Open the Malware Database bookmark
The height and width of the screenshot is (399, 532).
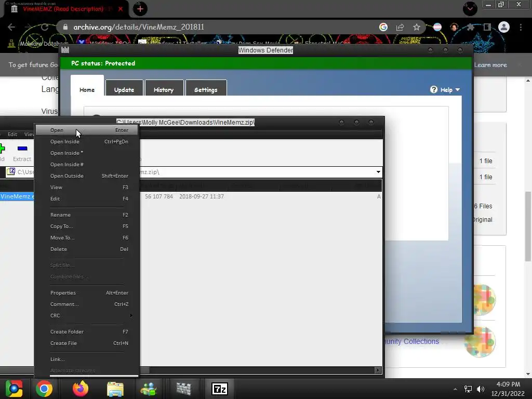[x=38, y=44]
